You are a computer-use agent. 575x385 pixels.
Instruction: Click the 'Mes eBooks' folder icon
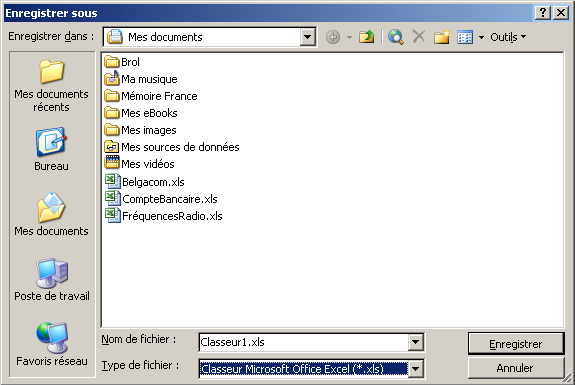coord(111,113)
